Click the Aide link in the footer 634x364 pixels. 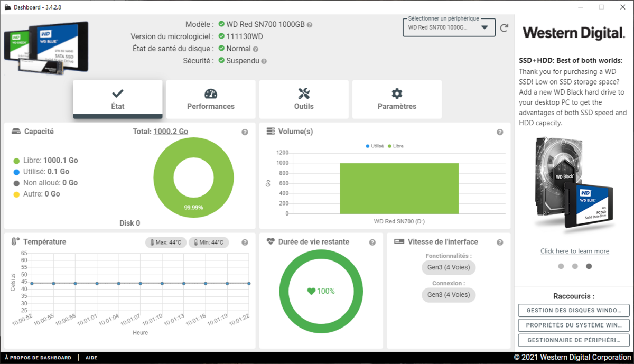pos(92,358)
